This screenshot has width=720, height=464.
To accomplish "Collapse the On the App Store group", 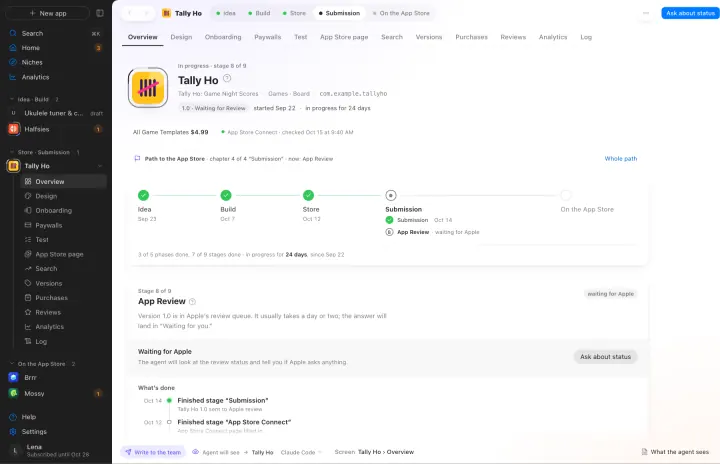I will [12, 364].
